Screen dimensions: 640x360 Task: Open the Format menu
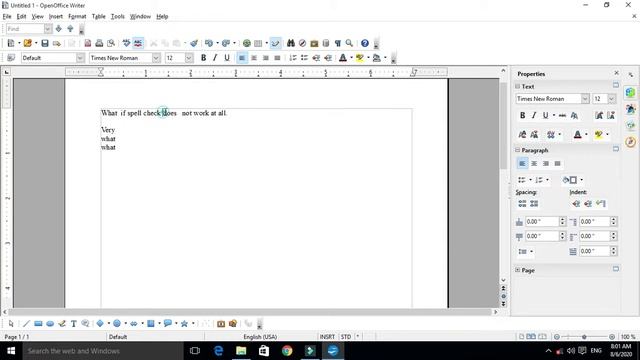tap(77, 17)
